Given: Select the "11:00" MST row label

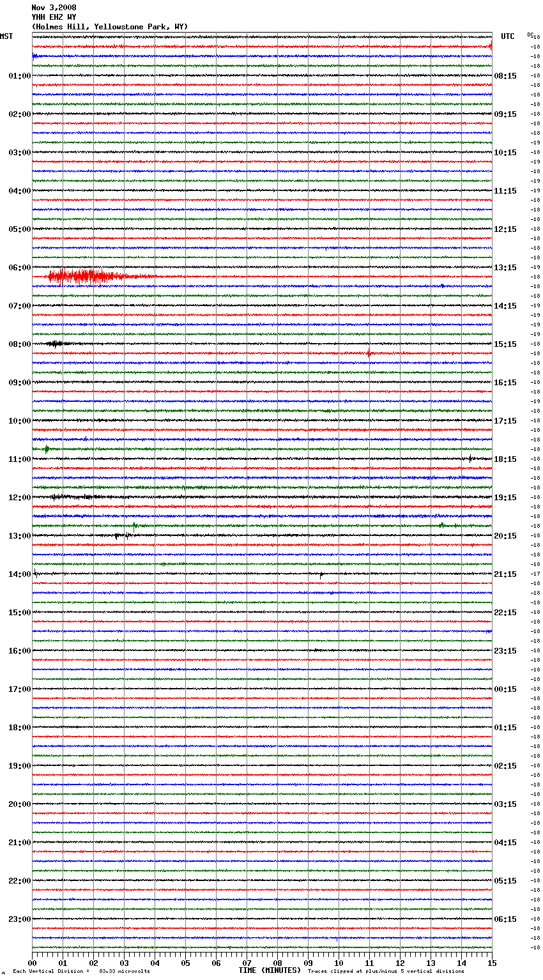Looking at the screenshot, I should pos(20,459).
